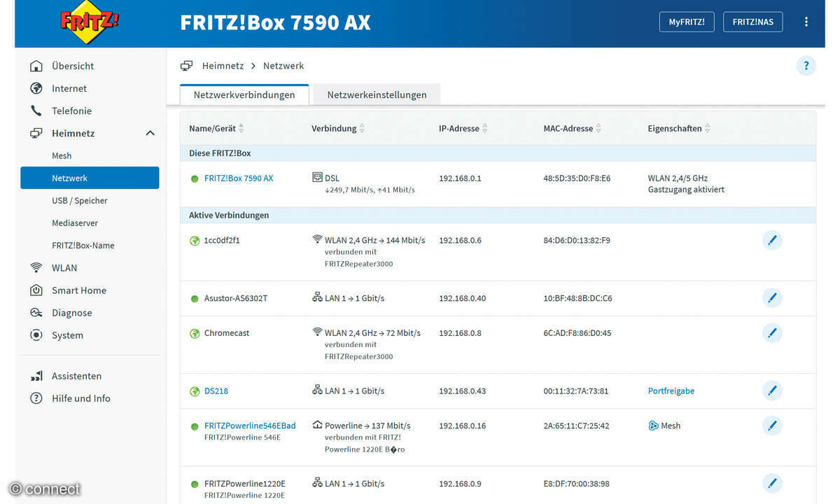Edit the Chromecast device with pencil icon
Screen dimensions: 840x504
[772, 333]
